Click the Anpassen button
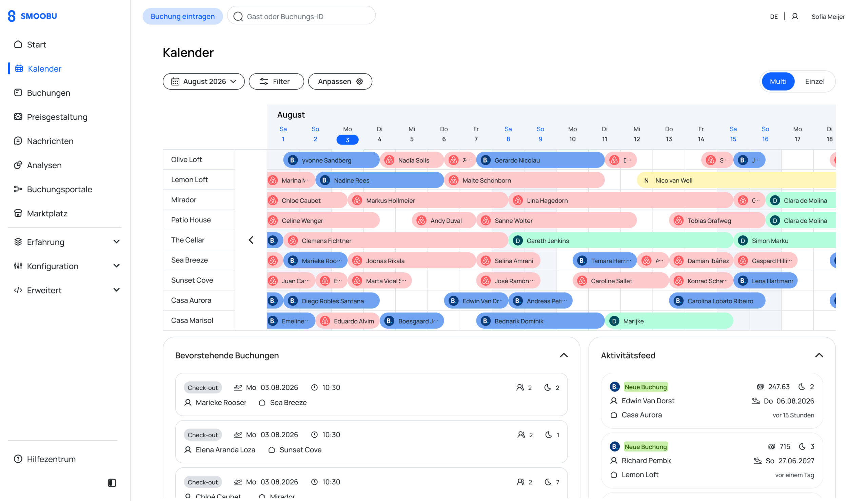Viewport: 868px width, 501px height. pyautogui.click(x=340, y=81)
